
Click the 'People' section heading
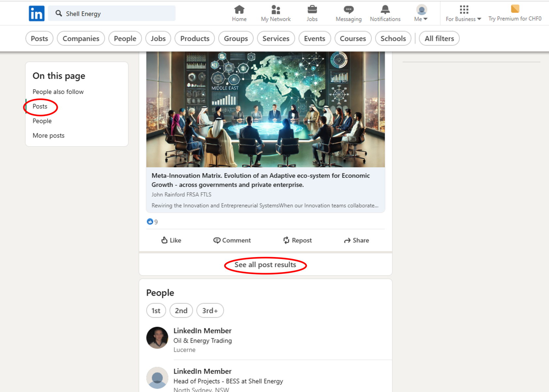point(160,293)
